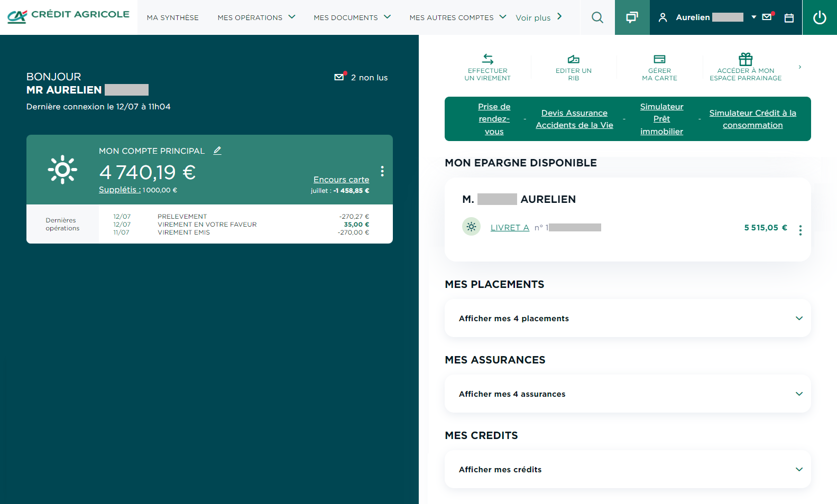This screenshot has width=837, height=504.
Task: Click the power logout icon
Action: (819, 17)
